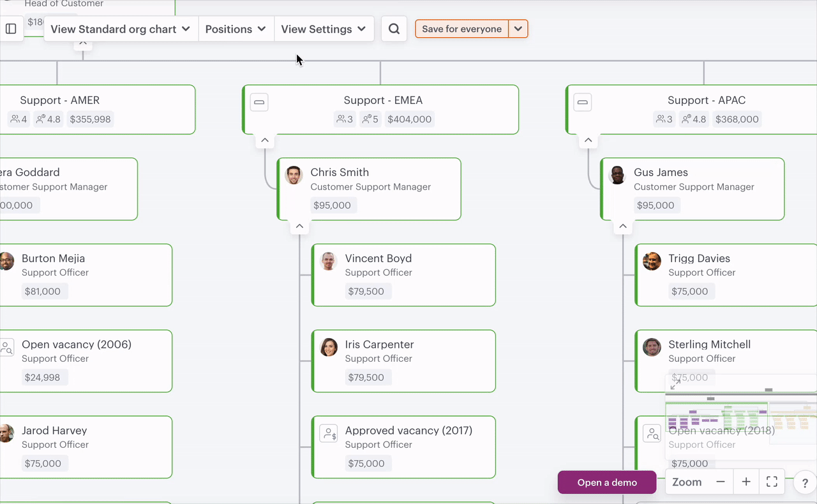Click Approved vacancy (2017) position icon
This screenshot has height=504, width=817.
(329, 434)
